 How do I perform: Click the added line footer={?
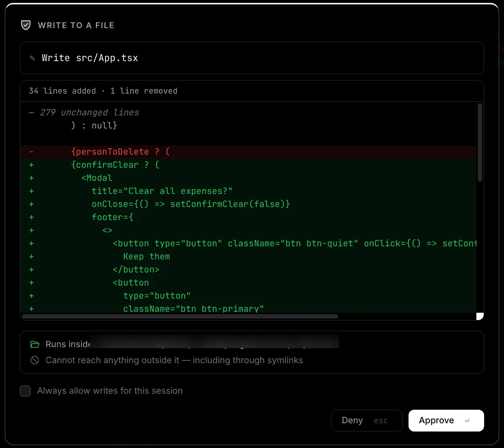(249, 217)
